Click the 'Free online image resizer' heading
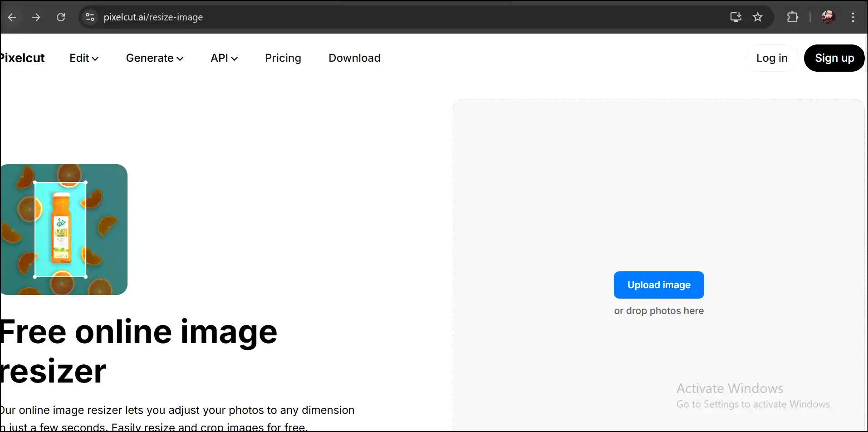 [138, 352]
